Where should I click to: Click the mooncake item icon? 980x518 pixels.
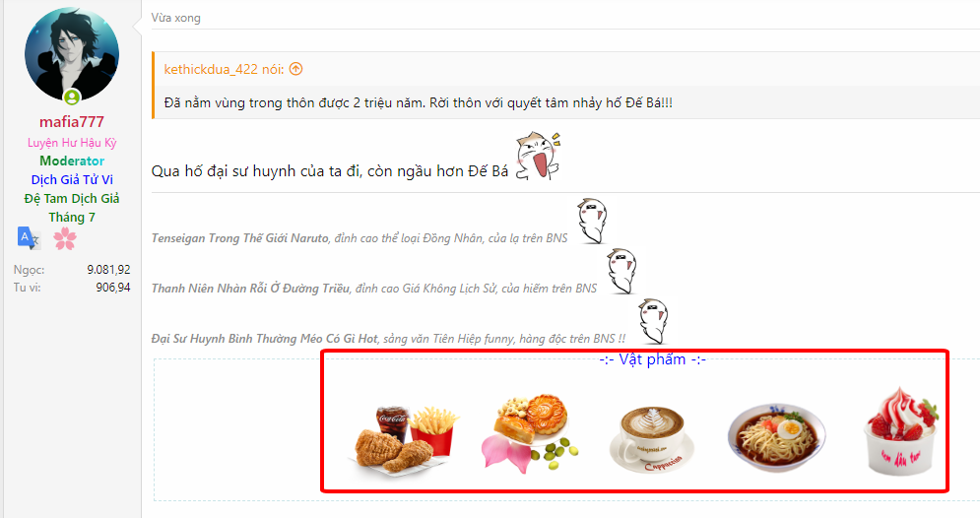pyautogui.click(x=529, y=435)
